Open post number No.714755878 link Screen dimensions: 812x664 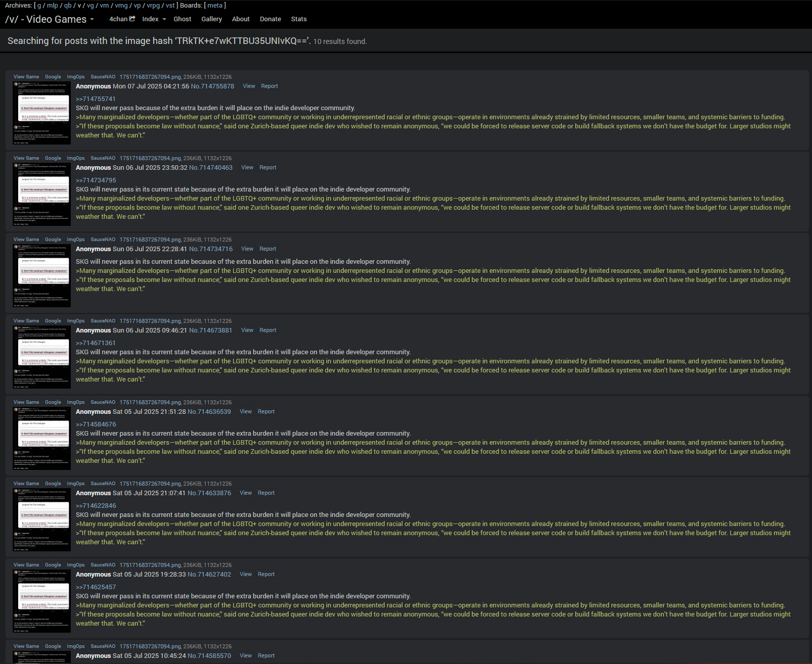tap(212, 86)
